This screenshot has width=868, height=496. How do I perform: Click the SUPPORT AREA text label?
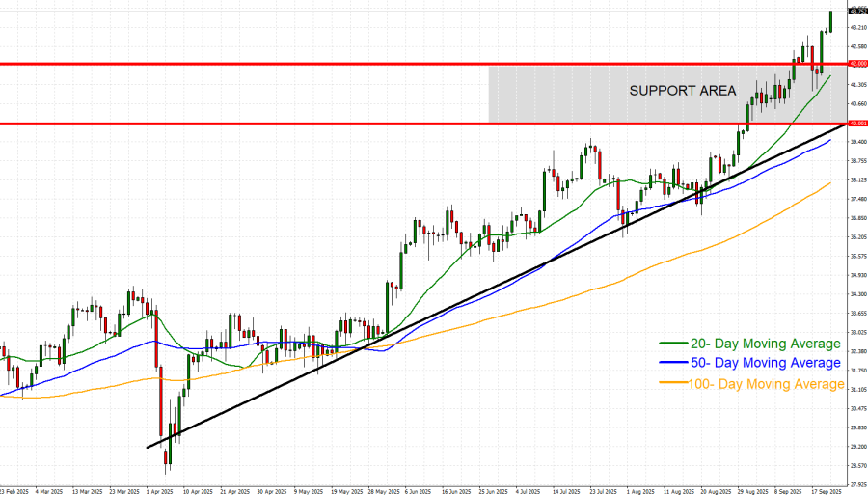pyautogui.click(x=683, y=91)
